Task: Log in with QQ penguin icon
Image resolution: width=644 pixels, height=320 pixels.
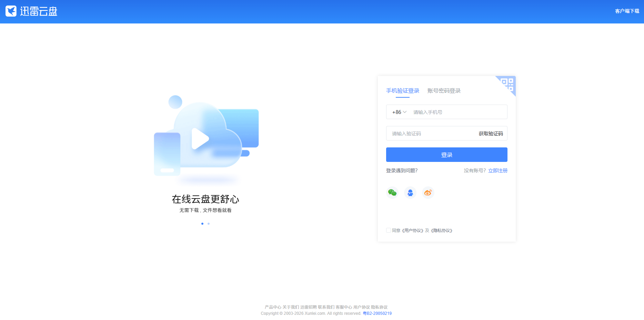Action: tap(410, 193)
